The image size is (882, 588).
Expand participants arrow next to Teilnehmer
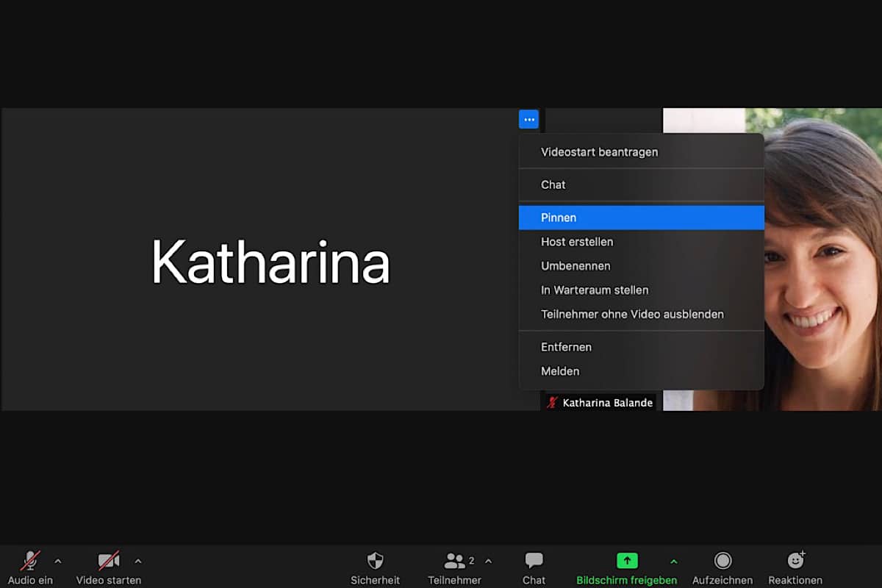click(x=488, y=562)
